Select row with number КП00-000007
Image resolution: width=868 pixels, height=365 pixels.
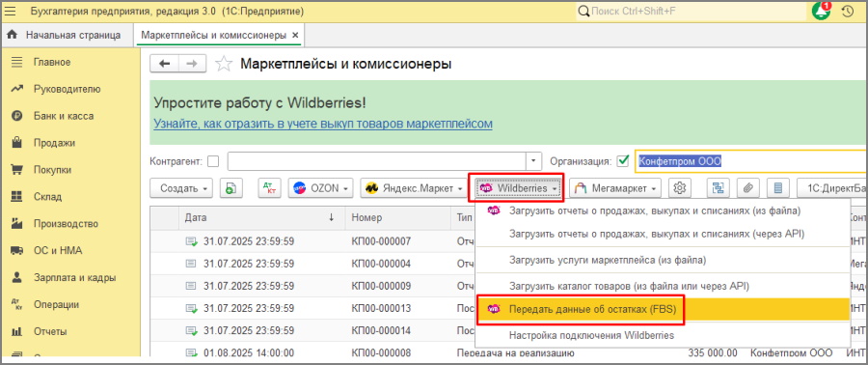click(x=381, y=241)
